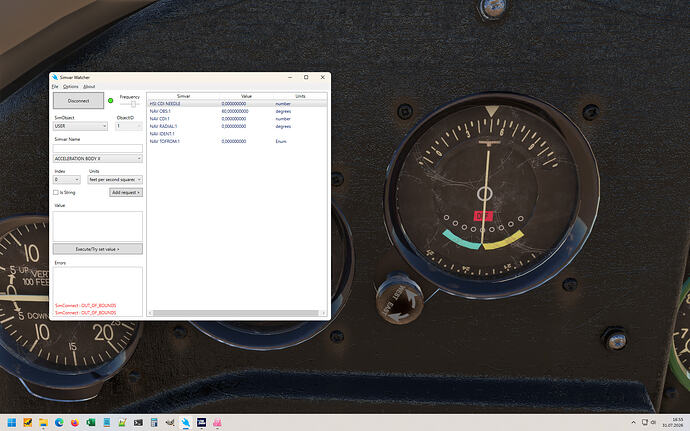
Task: Show hidden system tray icons
Action: tap(633, 423)
